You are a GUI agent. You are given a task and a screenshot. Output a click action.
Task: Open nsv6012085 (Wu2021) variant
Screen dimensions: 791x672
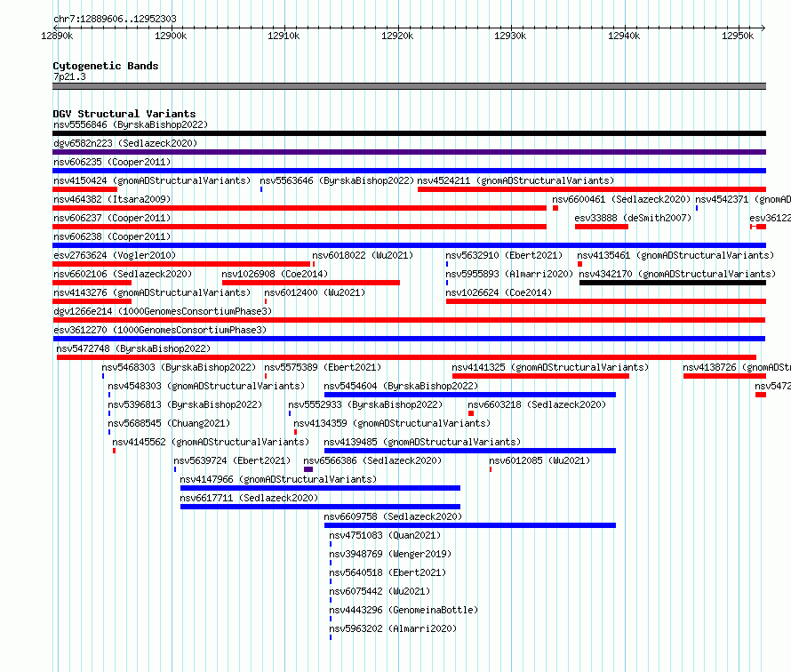[x=539, y=460]
